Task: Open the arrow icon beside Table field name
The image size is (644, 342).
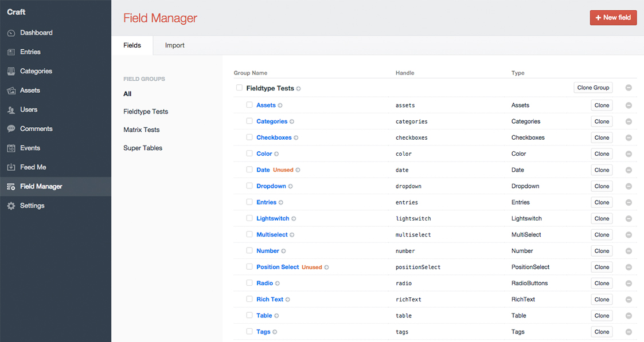Action: pos(276,316)
